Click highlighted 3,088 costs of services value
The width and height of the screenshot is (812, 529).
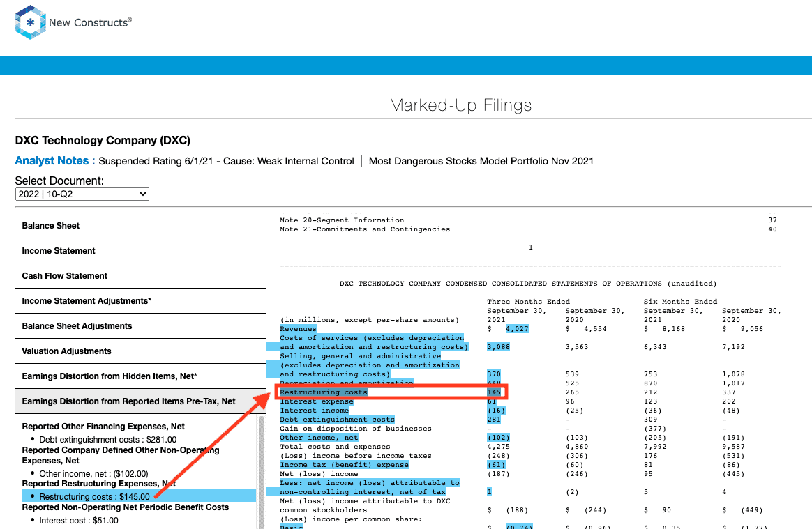[498, 347]
